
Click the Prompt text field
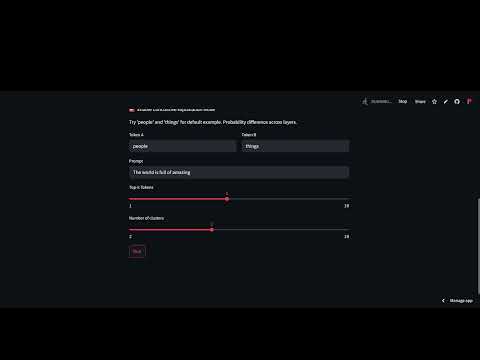(239, 172)
